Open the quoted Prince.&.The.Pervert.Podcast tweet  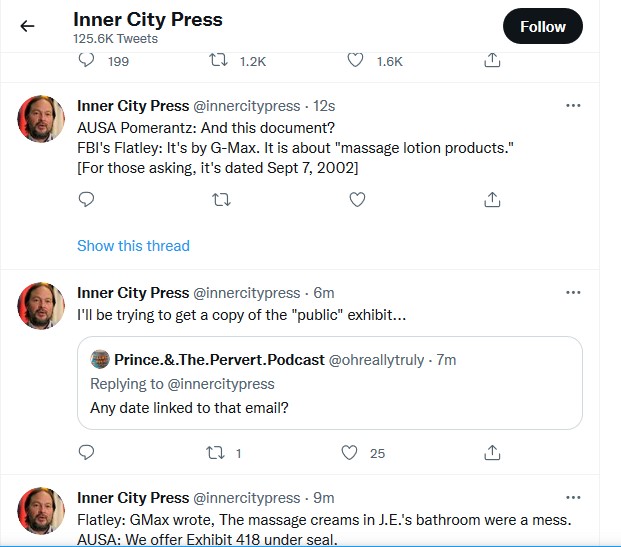[330, 383]
